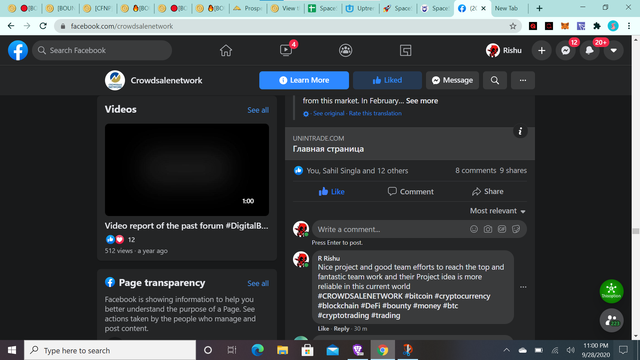Open See all Page transparency link
Image resolution: width=640 pixels, height=360 pixels.
258,283
